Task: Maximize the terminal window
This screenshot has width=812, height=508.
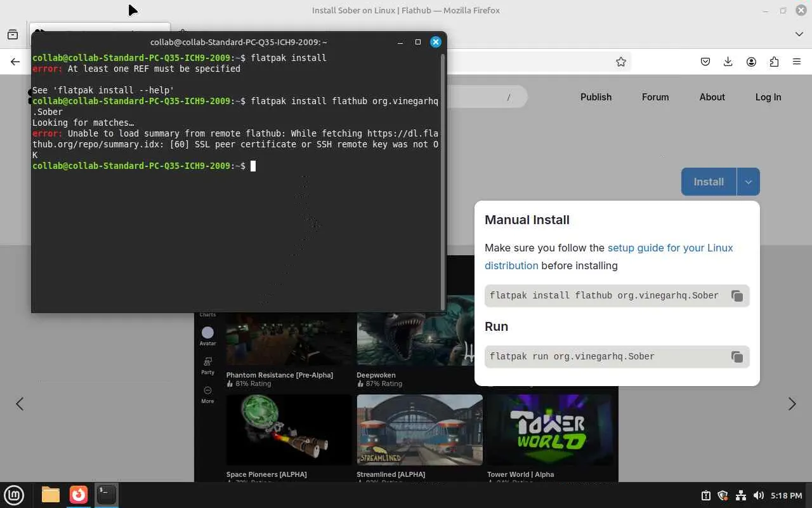Action: pyautogui.click(x=417, y=43)
